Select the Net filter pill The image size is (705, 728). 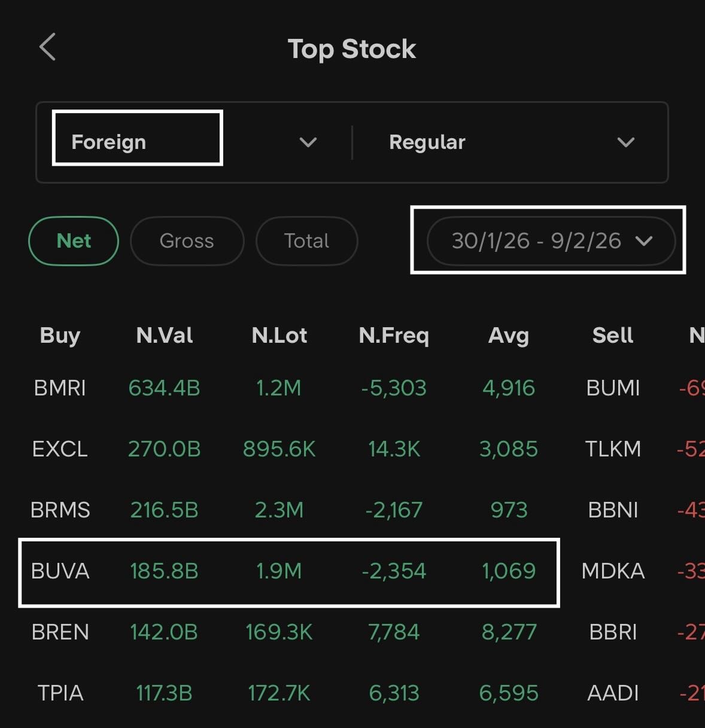[x=74, y=241]
